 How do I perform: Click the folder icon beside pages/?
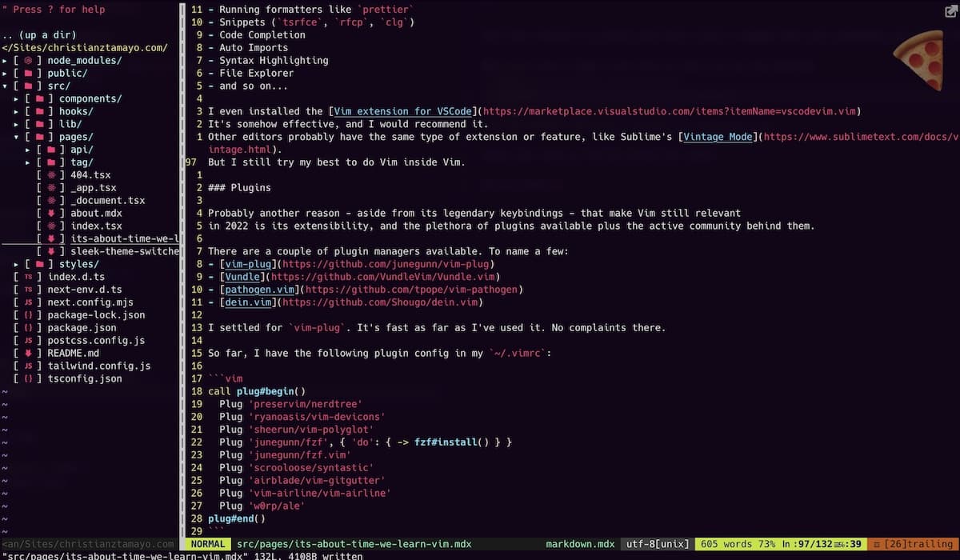pyautogui.click(x=40, y=137)
